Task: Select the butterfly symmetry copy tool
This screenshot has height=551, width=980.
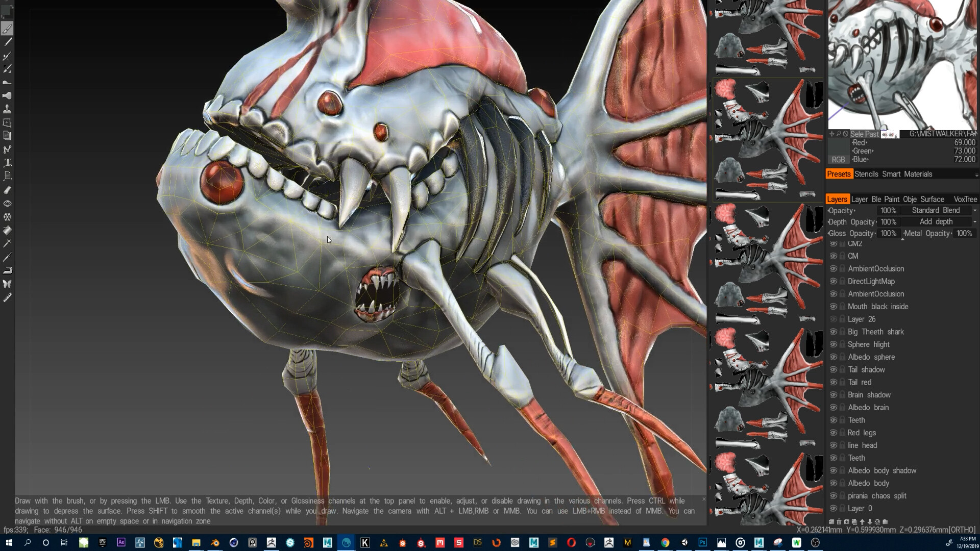Action: (7, 284)
